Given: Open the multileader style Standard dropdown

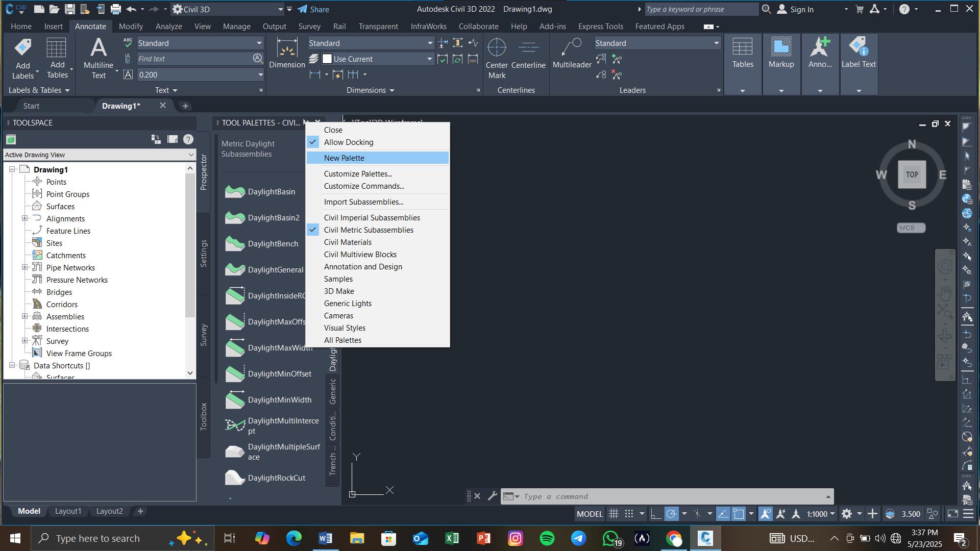Looking at the screenshot, I should pyautogui.click(x=716, y=43).
